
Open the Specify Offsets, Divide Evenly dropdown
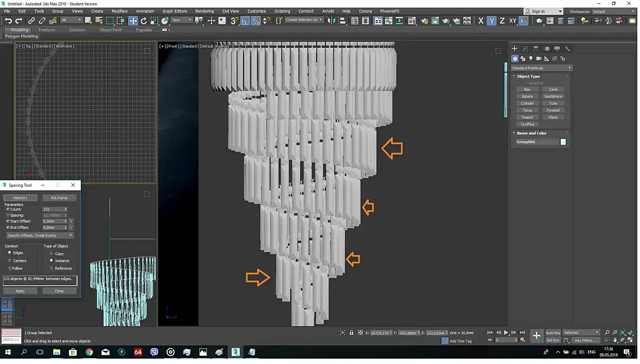coord(40,235)
